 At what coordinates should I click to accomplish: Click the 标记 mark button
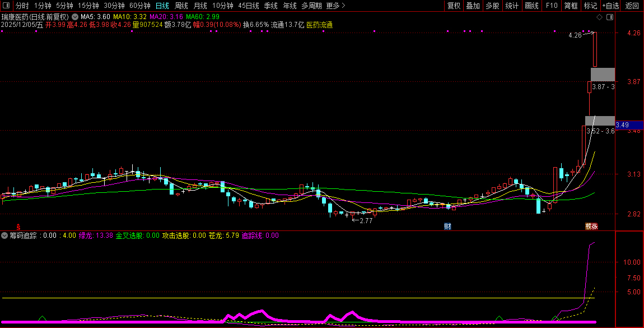[590, 6]
